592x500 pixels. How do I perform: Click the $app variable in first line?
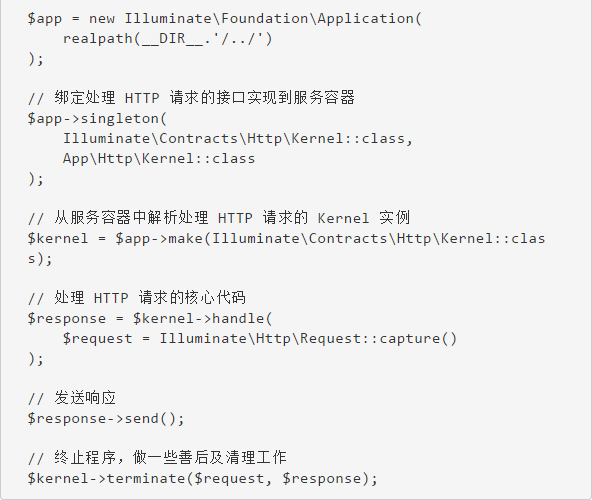tap(45, 19)
